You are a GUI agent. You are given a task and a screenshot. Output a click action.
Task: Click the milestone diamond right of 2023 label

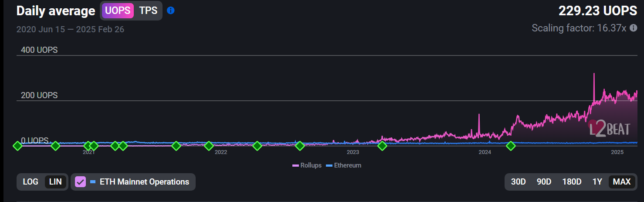(382, 146)
